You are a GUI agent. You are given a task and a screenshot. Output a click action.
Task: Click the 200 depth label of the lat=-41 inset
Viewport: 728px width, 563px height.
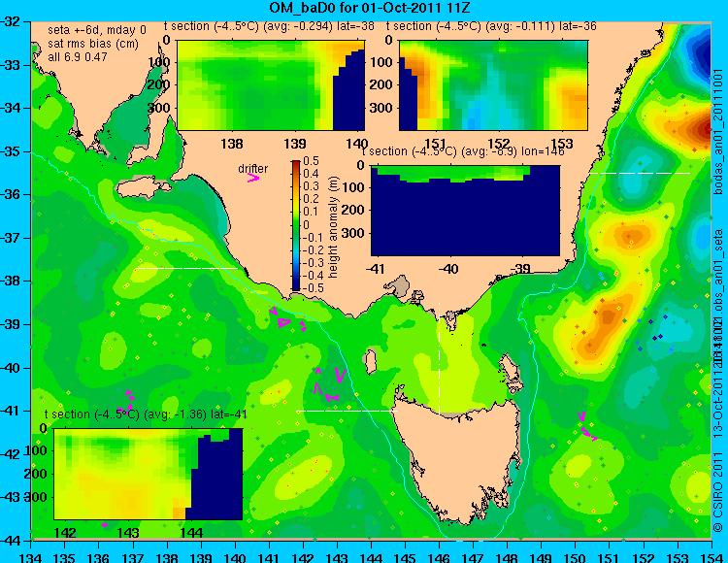click(x=38, y=474)
